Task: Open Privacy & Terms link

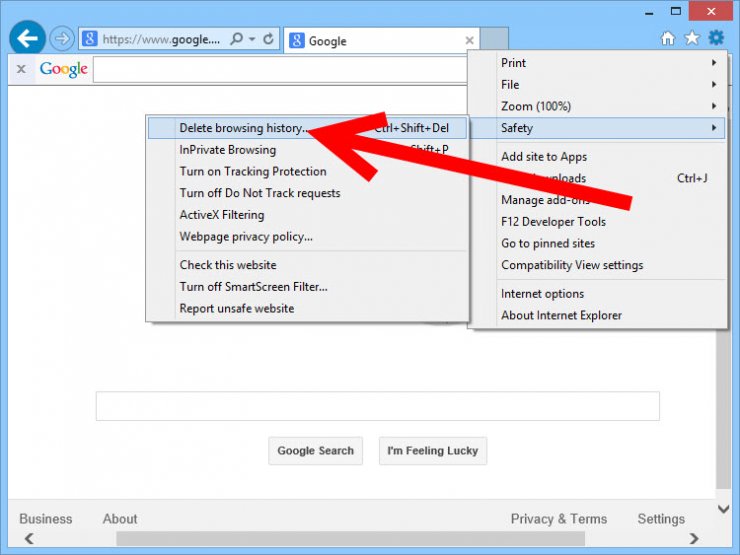Action: pos(559,519)
